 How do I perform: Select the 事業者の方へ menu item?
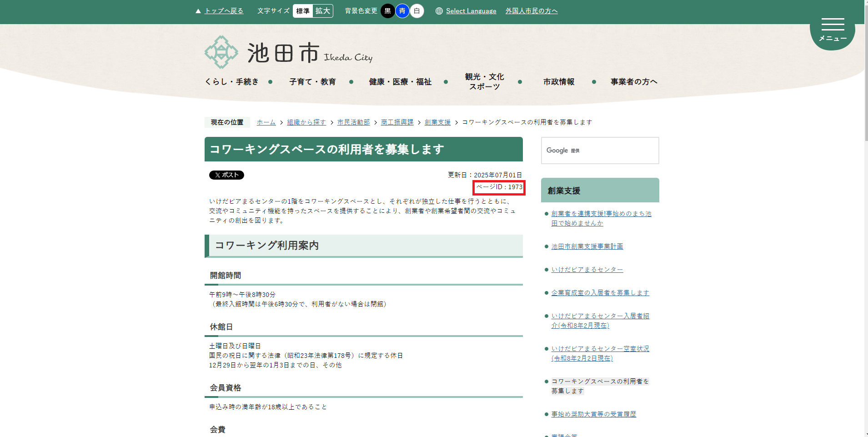pos(633,82)
